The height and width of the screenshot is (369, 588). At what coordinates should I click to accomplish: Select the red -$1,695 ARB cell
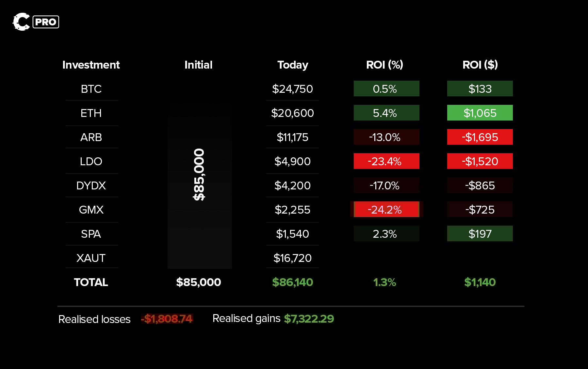480,137
